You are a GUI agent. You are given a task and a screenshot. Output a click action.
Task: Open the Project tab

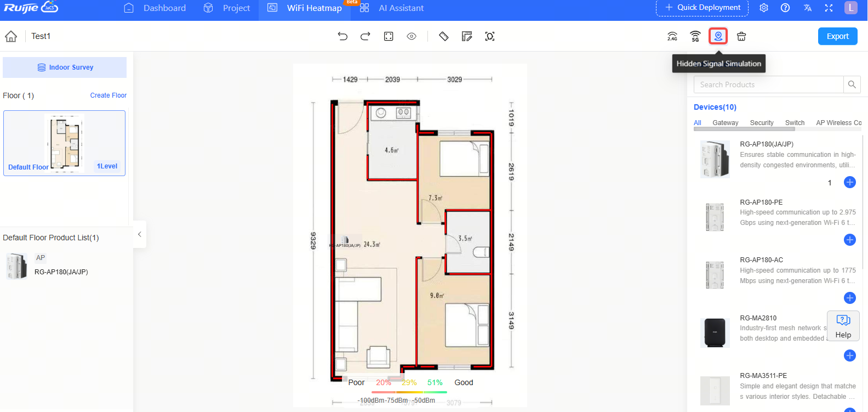pos(226,8)
